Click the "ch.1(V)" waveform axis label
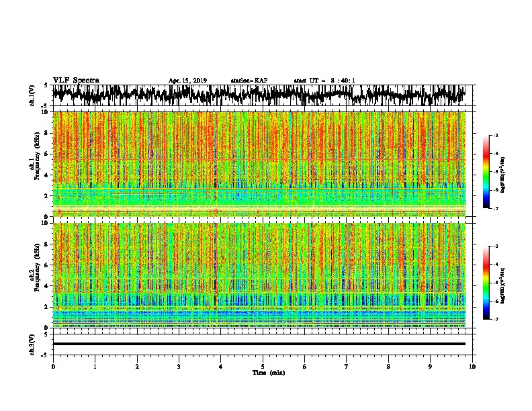This screenshot has height=411, width=532. [x=32, y=95]
